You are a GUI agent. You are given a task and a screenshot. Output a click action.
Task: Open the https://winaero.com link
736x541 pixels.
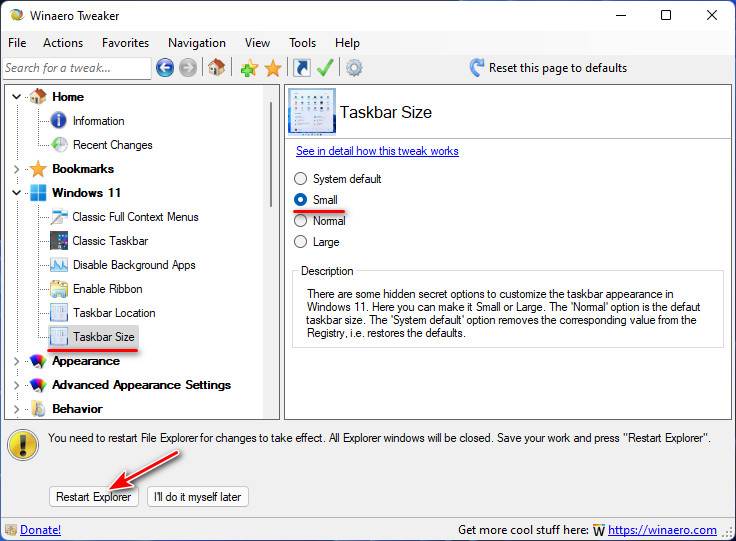(x=662, y=530)
